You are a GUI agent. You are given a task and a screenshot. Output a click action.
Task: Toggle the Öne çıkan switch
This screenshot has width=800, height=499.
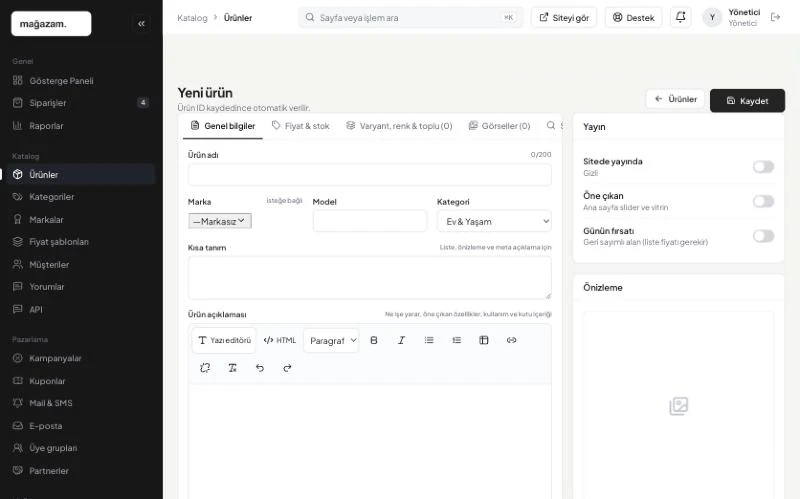(763, 201)
